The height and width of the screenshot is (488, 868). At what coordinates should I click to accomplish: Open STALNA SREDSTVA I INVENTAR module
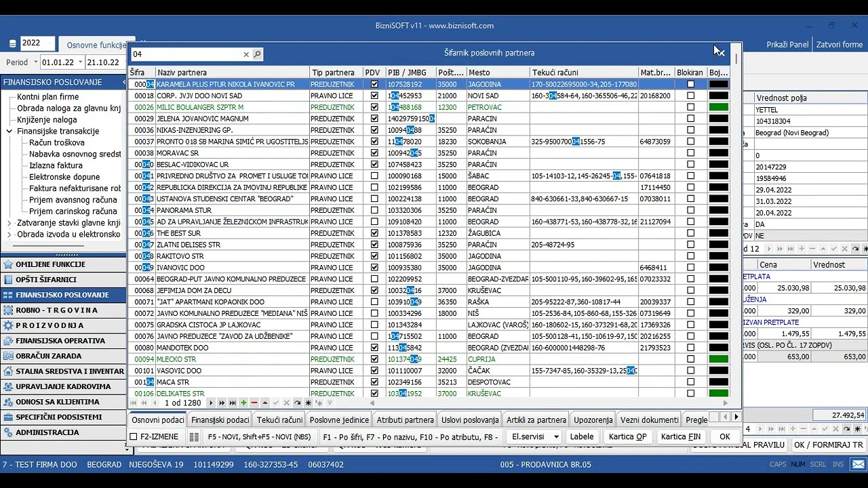pos(63,371)
